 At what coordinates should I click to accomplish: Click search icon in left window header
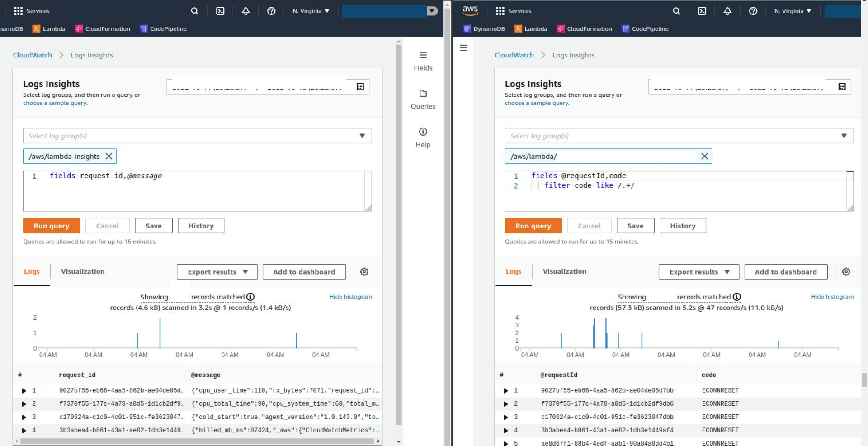click(x=195, y=11)
